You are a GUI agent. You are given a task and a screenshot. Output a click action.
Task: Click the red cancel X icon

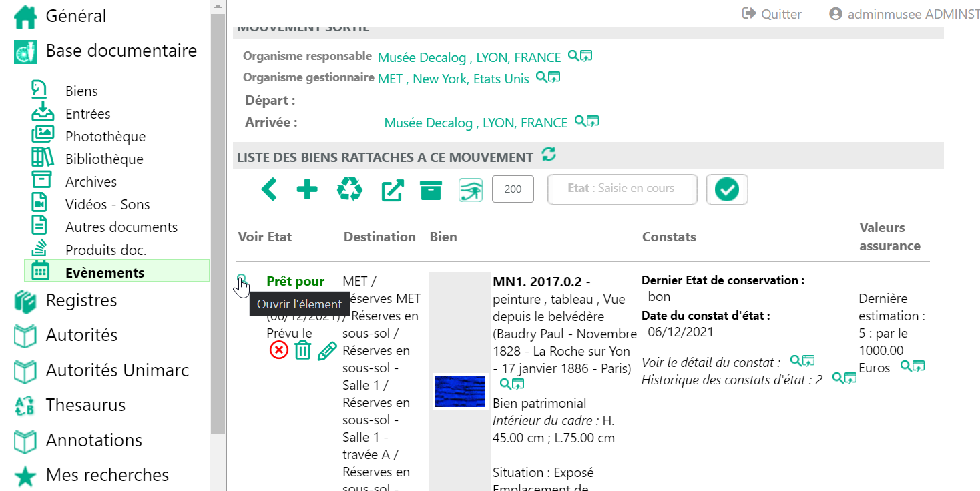(279, 350)
